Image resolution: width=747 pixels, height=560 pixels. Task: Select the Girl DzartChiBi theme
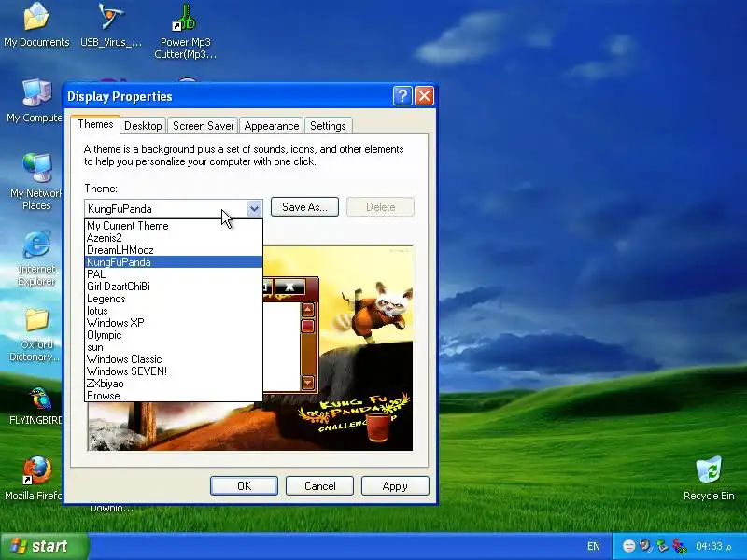(174, 287)
